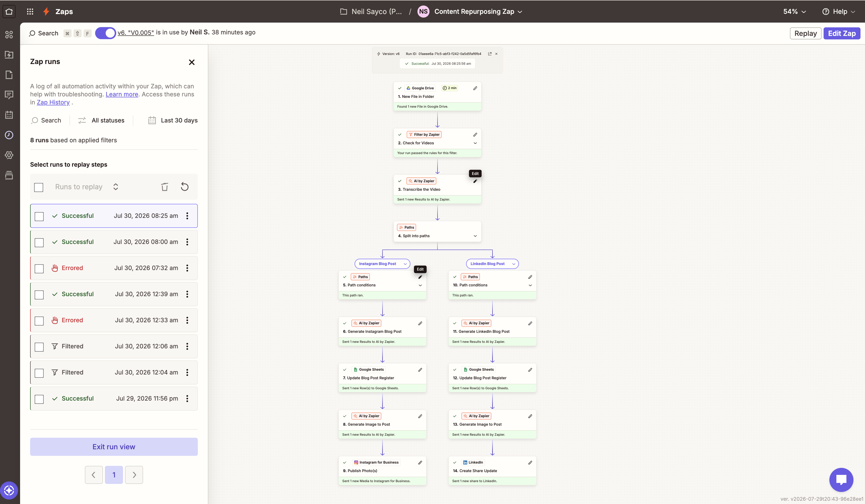Screen dimensions: 865x504
Task: Search runs in Zap runs panel
Action: point(46,120)
